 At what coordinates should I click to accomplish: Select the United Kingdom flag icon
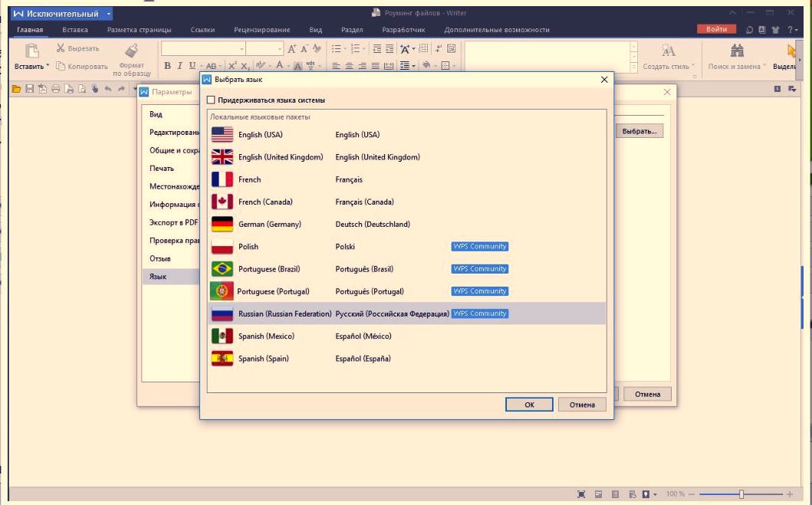point(222,157)
